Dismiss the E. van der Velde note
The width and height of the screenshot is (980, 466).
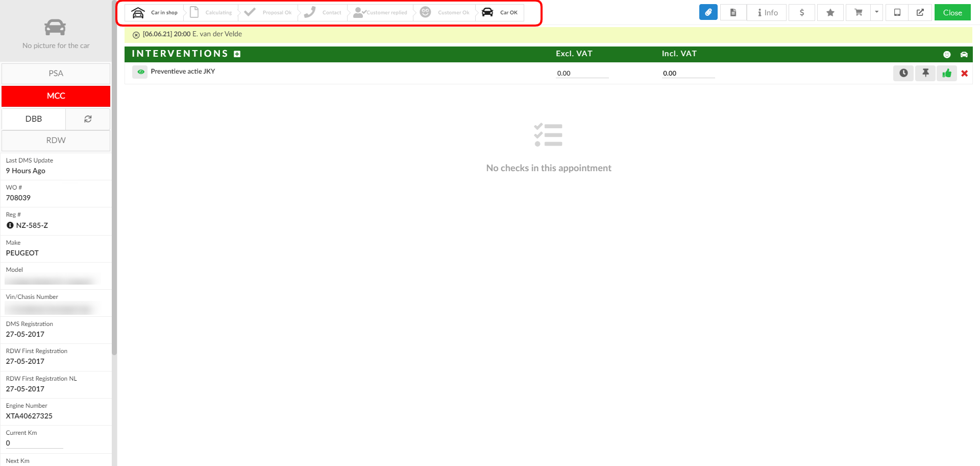point(136,35)
